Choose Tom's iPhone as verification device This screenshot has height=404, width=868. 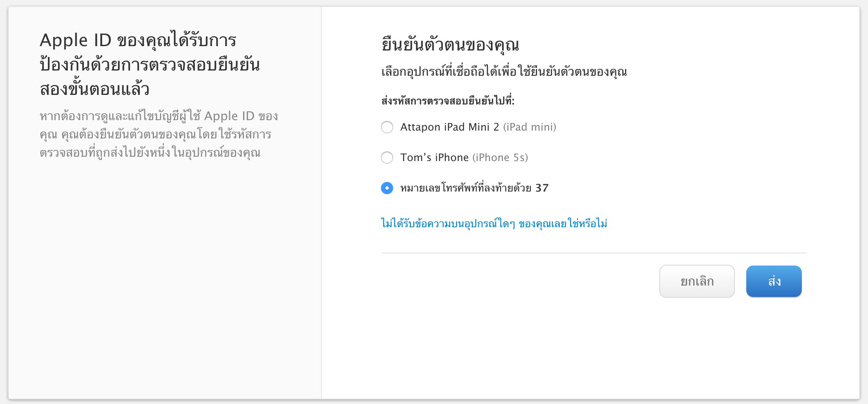tap(387, 158)
